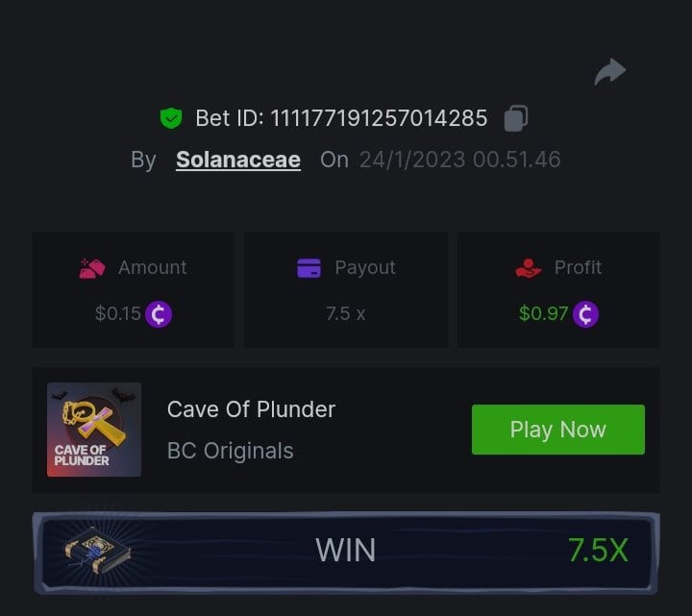This screenshot has width=692, height=616.
Task: Click the pink Amount icon
Action: click(92, 268)
